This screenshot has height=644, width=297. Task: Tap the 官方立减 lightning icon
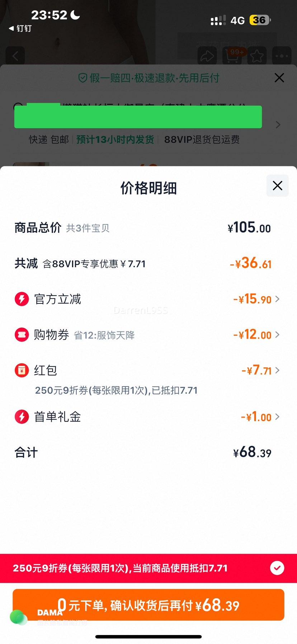[22, 299]
